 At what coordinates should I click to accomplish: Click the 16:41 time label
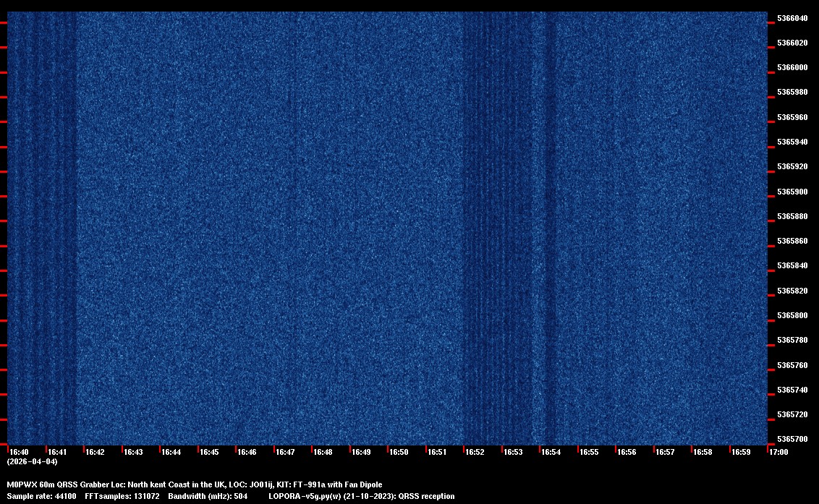(57, 452)
